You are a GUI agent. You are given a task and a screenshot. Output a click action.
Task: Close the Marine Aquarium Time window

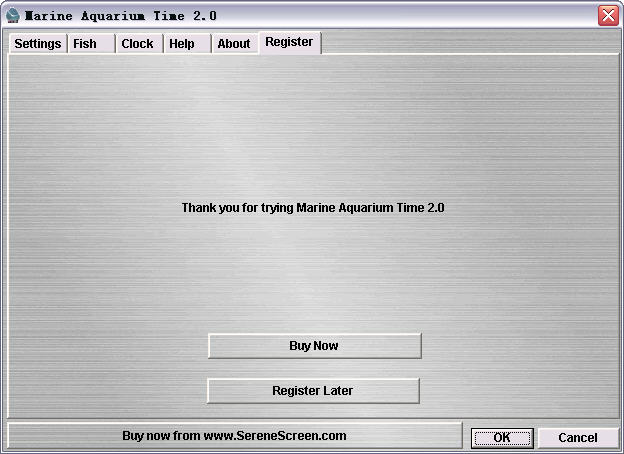pyautogui.click(x=607, y=16)
